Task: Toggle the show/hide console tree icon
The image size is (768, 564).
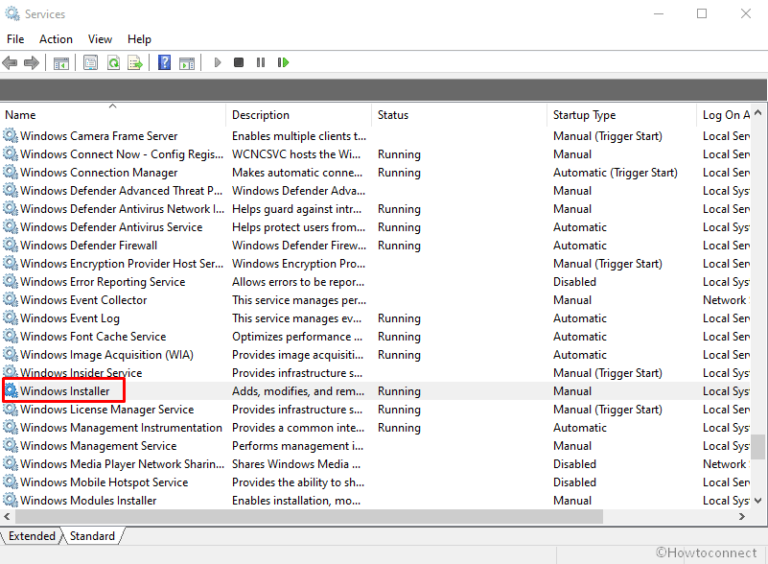Action: click(x=61, y=63)
